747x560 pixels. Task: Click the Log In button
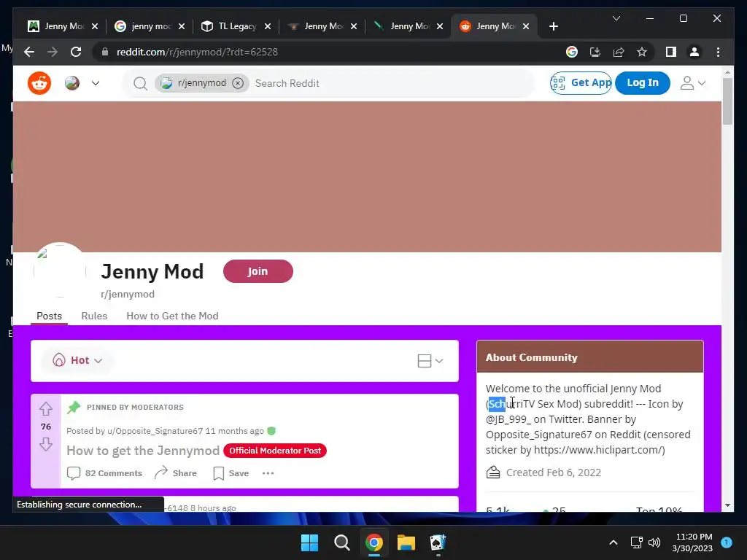642,83
